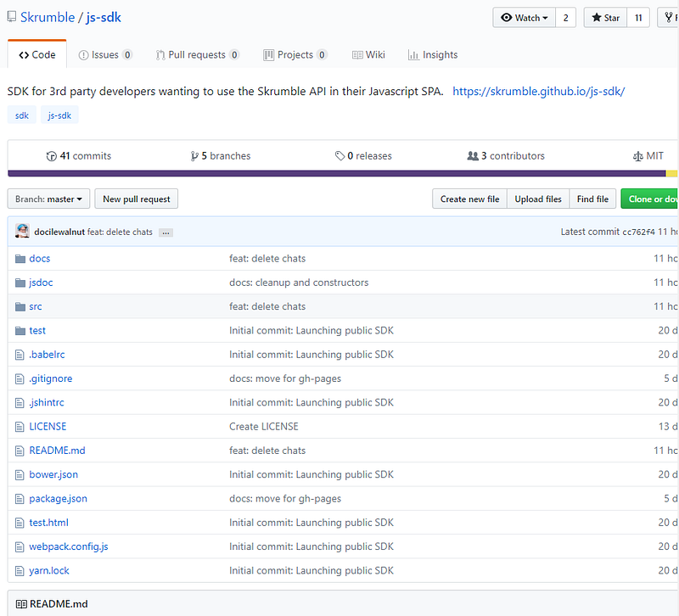This screenshot has width=679, height=616.
Task: Open the docilewalnut author link
Action: 59,232
